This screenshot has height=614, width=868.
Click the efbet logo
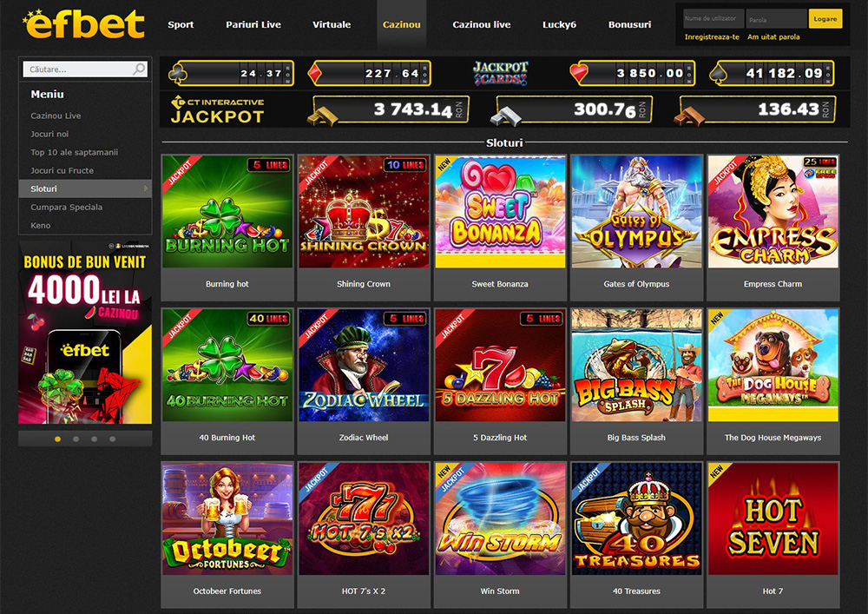(83, 23)
